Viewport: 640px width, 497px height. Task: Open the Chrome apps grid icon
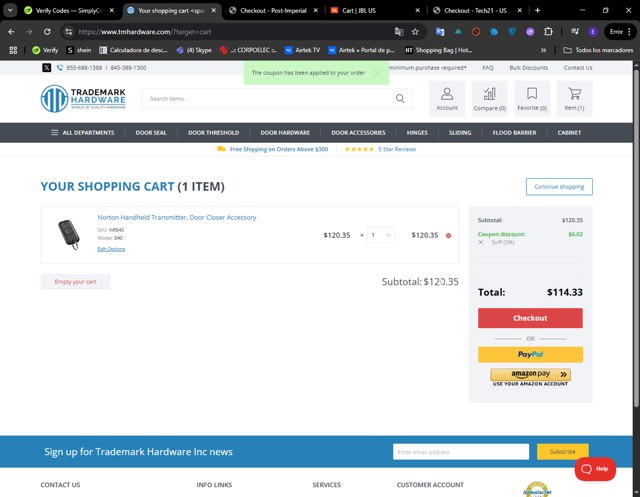click(x=13, y=50)
